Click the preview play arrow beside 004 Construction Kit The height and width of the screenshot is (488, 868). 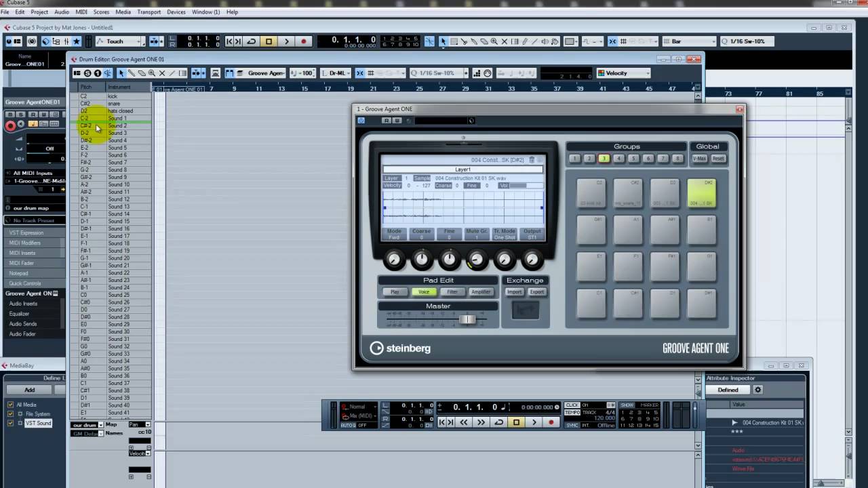pyautogui.click(x=734, y=422)
